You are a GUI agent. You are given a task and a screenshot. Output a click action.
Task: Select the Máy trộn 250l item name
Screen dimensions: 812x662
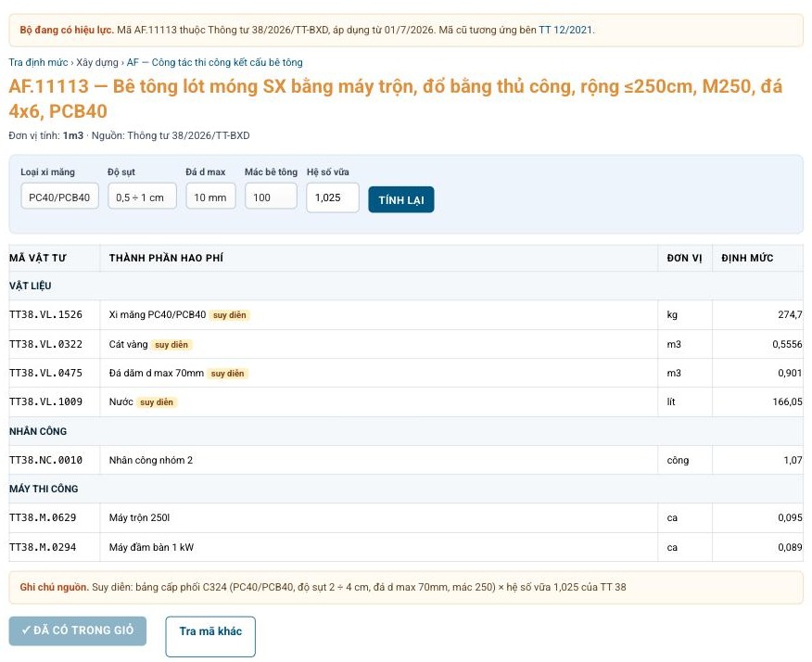pos(139,517)
